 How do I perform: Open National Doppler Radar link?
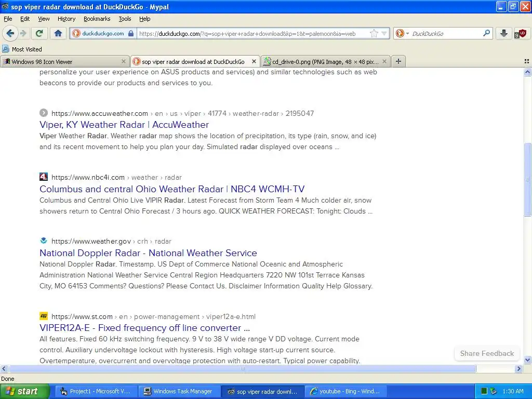coord(148,253)
